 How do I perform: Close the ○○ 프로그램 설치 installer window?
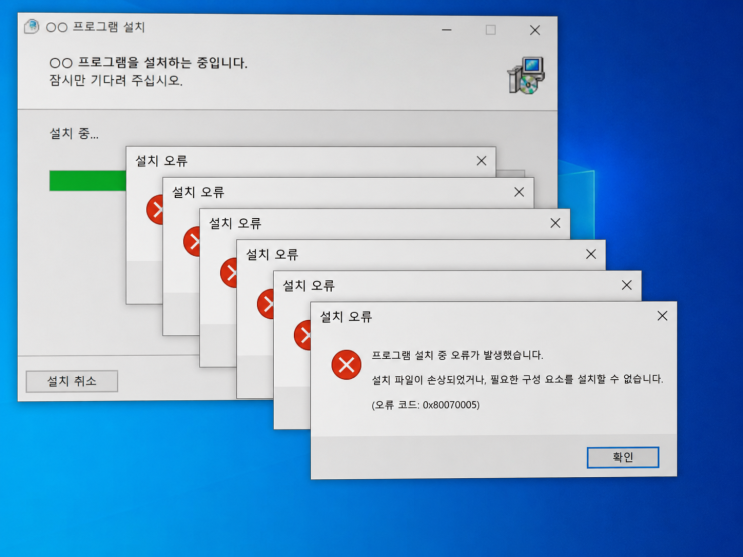[535, 30]
